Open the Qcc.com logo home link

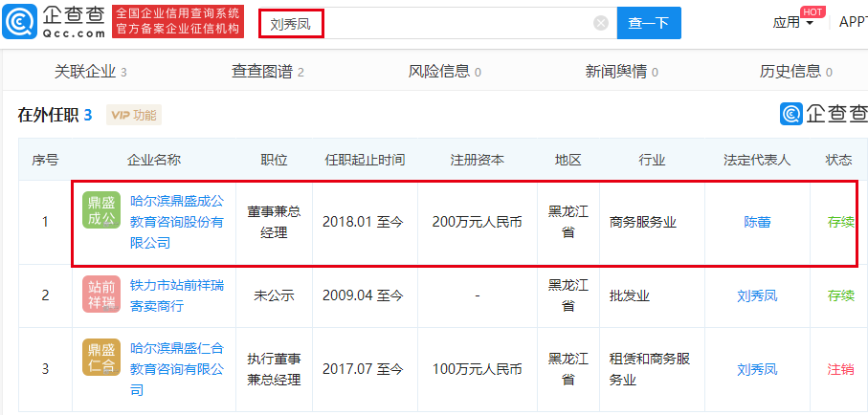pyautogui.click(x=55, y=23)
